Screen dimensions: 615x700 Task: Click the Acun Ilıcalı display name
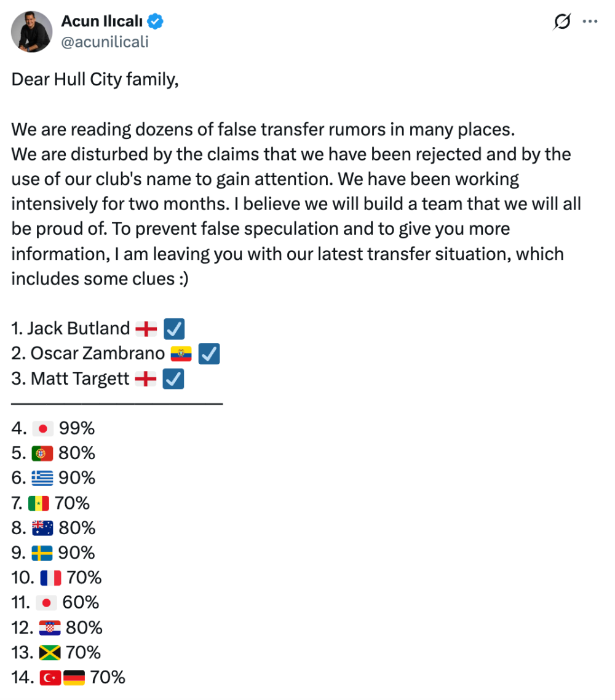pyautogui.click(x=102, y=21)
